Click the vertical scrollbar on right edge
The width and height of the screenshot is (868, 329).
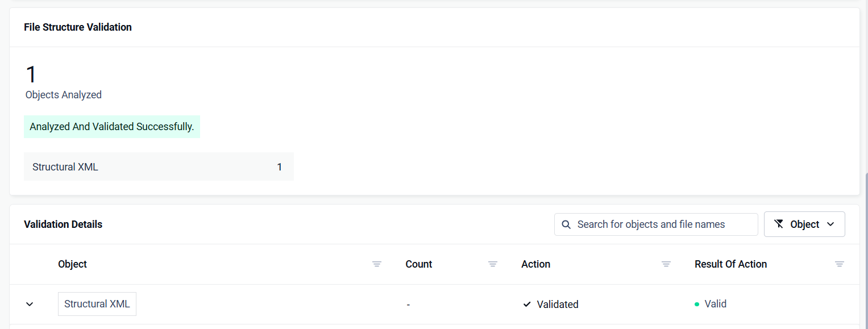click(x=865, y=250)
